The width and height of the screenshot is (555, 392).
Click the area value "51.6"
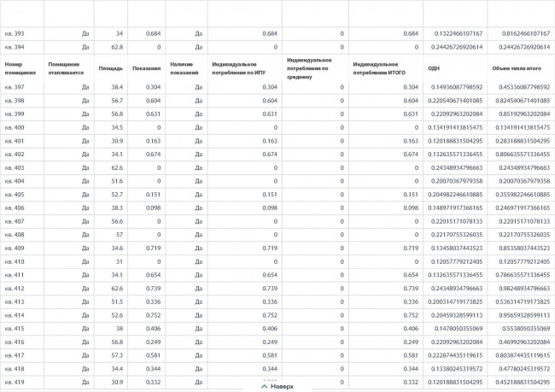[117, 181]
